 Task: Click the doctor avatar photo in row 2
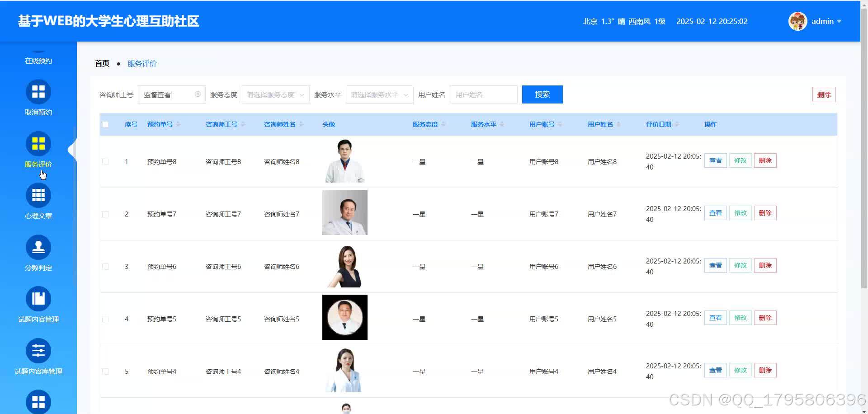click(344, 212)
